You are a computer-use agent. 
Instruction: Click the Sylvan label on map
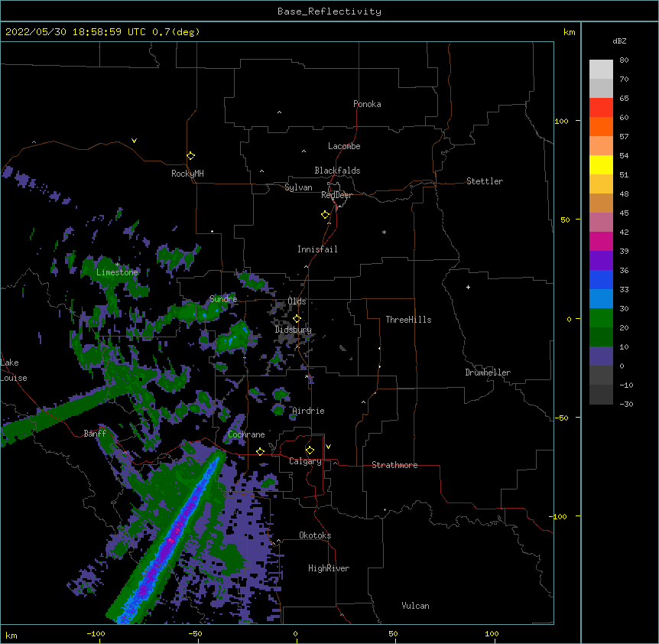tap(298, 187)
